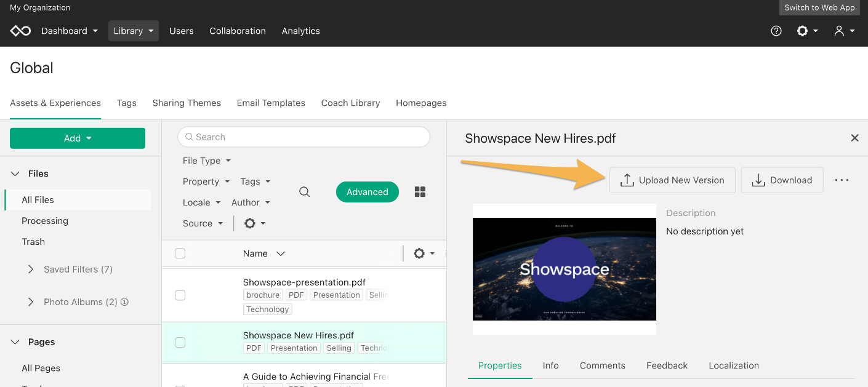Switch to the Coach Library tab

350,103
